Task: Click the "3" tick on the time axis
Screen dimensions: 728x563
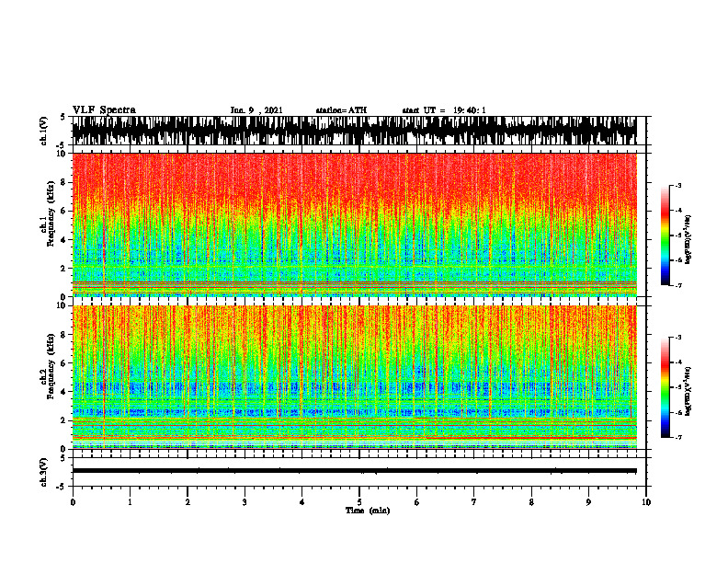Action: 245,502
